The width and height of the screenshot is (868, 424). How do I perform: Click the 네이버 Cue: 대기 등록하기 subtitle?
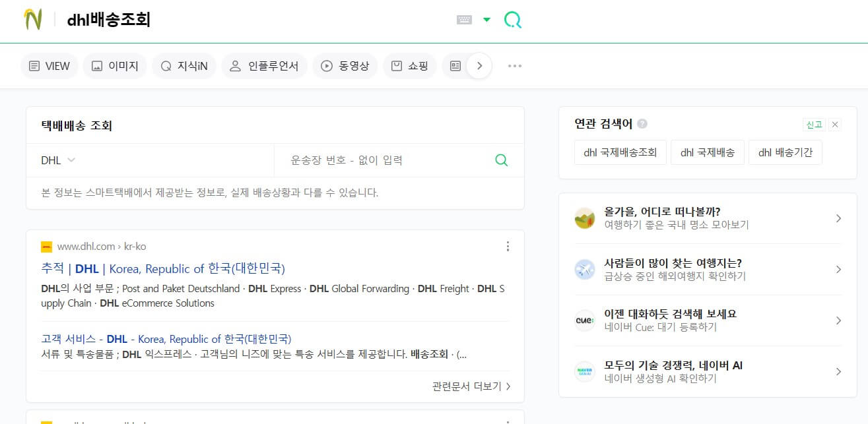[x=660, y=327]
